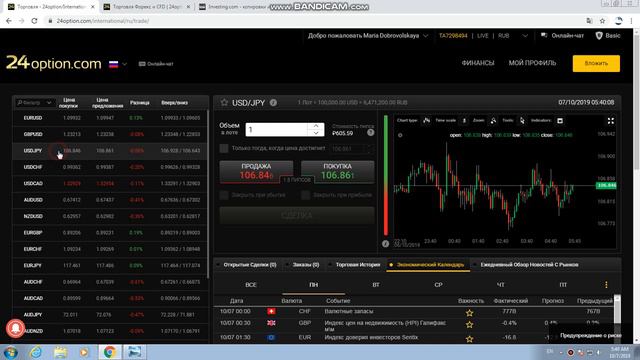640x360 pixels.
Task: Click the Предупреждение о риске notice
Action: tap(590, 336)
